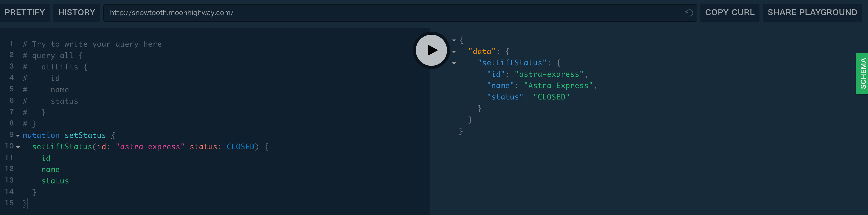868x215 pixels.
Task: Click the "astra-express" id value in response
Action: pyautogui.click(x=549, y=74)
